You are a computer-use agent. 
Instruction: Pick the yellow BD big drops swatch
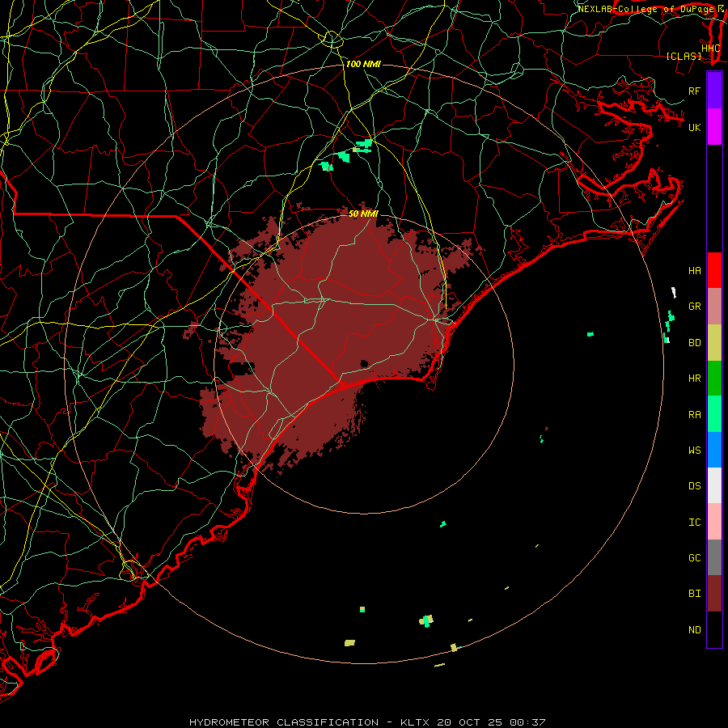[x=714, y=343]
